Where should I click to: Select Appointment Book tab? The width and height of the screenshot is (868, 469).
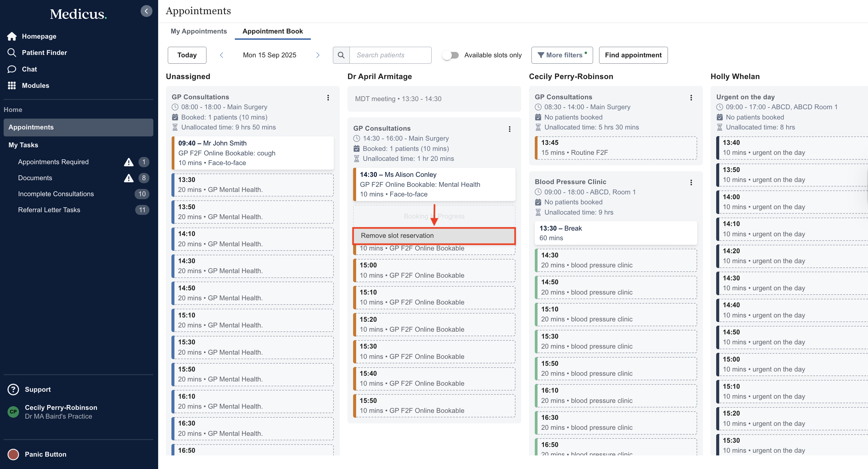pos(273,31)
